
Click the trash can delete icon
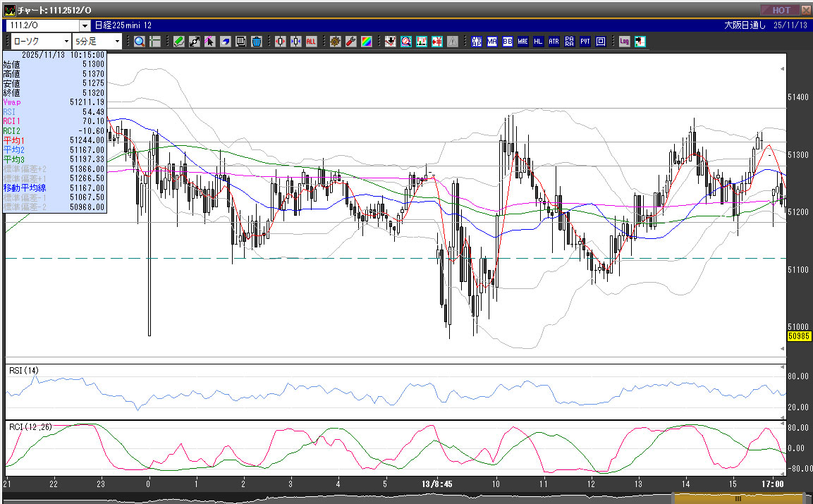click(x=257, y=42)
